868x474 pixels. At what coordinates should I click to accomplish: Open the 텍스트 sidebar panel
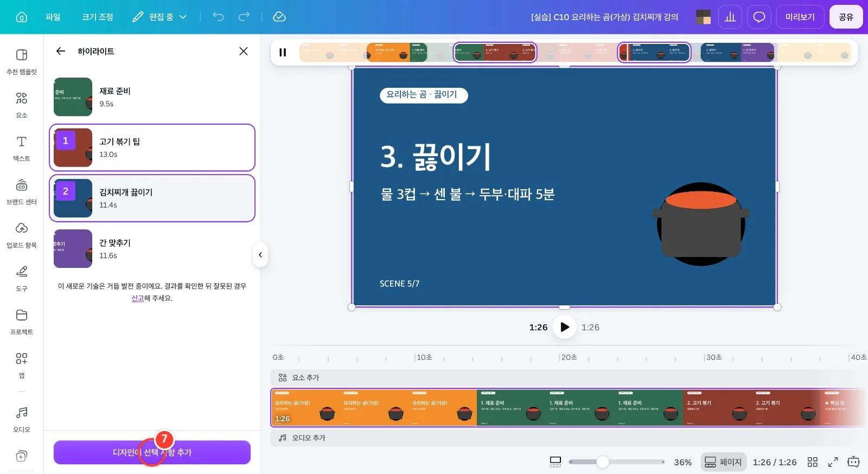point(22,148)
